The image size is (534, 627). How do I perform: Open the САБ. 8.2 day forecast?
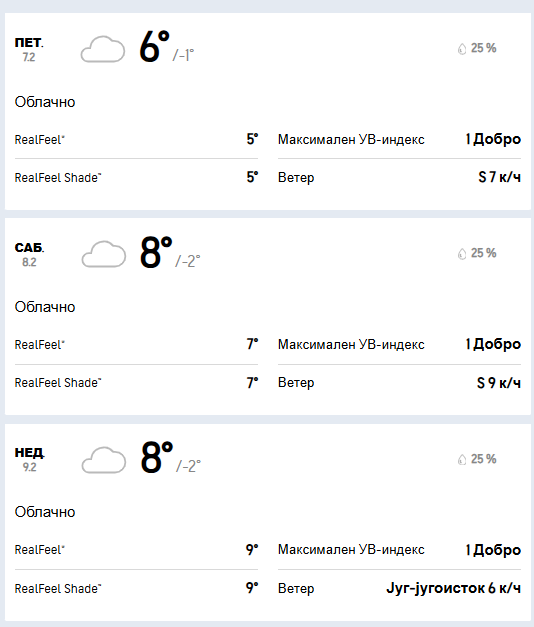(x=29, y=254)
